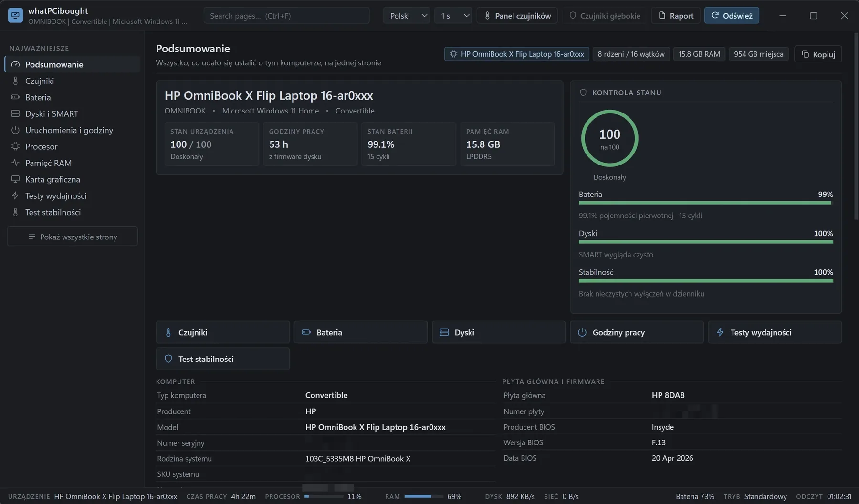The width and height of the screenshot is (859, 504).
Task: Click the Bateria 99% progress bar
Action: 706,203
